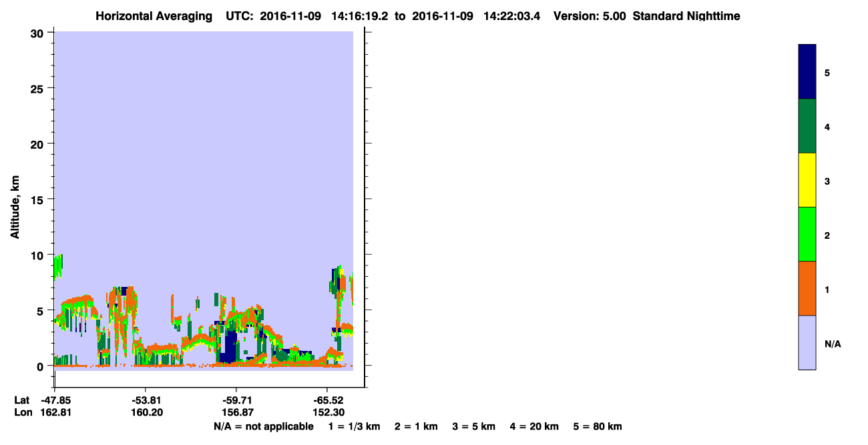Click the '1 = 1/3 km' legend text

(x=355, y=426)
